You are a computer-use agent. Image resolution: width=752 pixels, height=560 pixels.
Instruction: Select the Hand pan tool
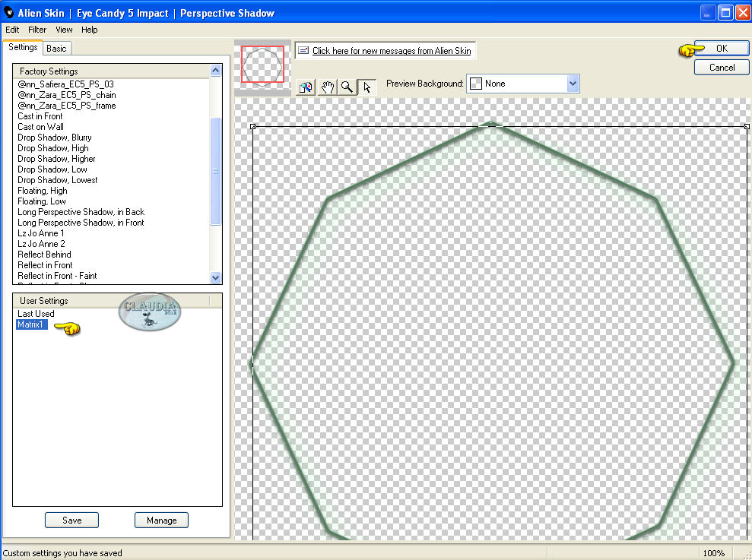click(327, 87)
